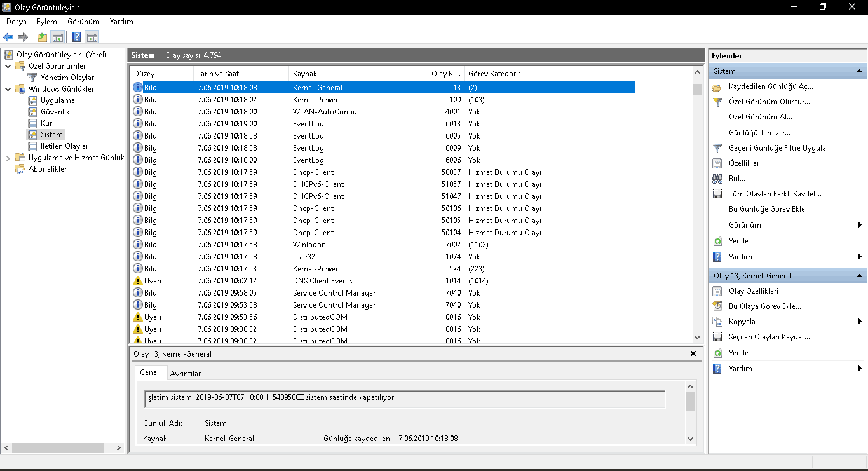Click the blue Help toolbar icon
The width and height of the screenshot is (868, 471).
(76, 38)
